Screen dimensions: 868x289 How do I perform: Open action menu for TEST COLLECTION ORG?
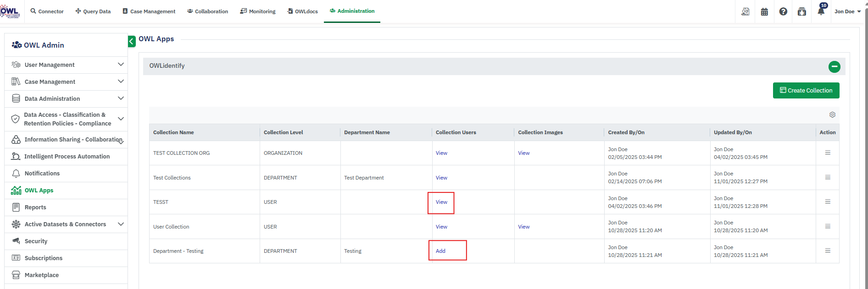(x=828, y=153)
